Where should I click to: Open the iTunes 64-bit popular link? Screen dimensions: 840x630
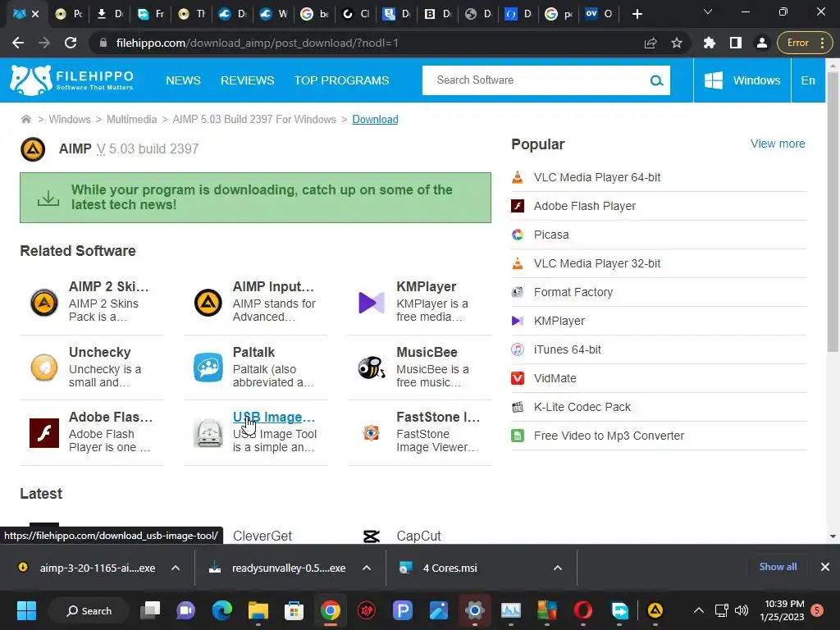point(568,349)
